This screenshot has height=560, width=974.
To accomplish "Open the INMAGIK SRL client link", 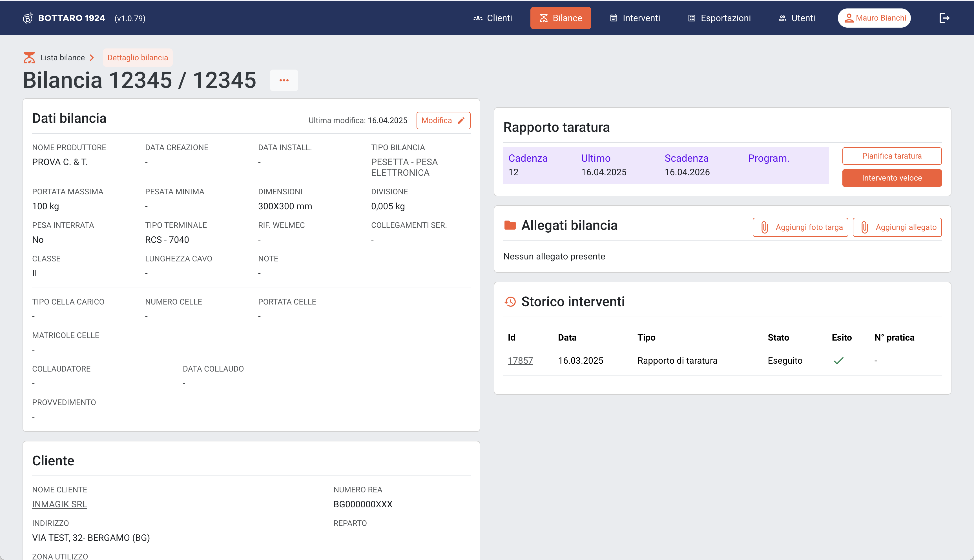I will click(60, 504).
